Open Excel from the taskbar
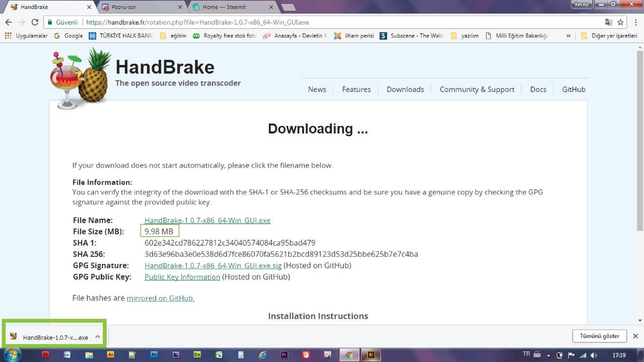Screen dimensions: 644x362 coord(219,354)
